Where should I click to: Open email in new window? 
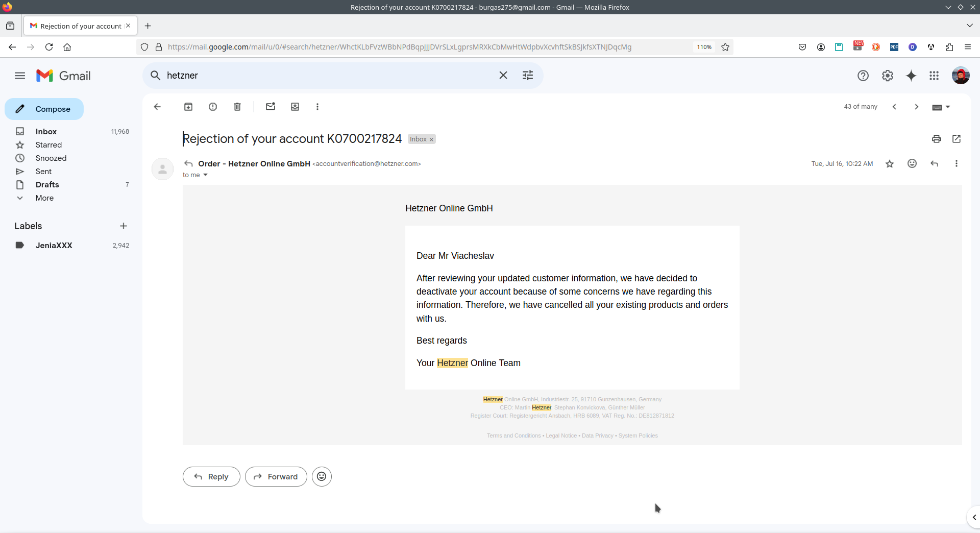(957, 139)
